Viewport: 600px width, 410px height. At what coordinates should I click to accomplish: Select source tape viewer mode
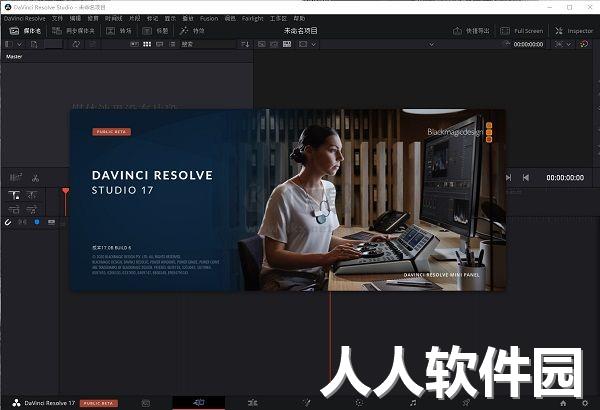click(x=274, y=44)
